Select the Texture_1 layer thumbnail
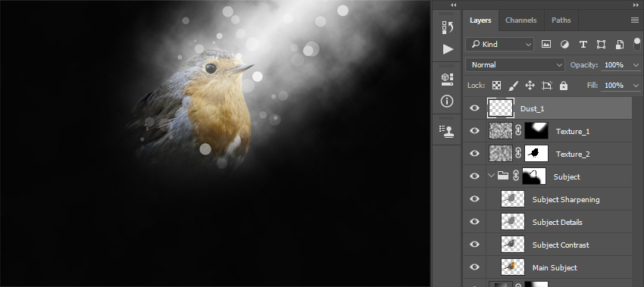 501,131
